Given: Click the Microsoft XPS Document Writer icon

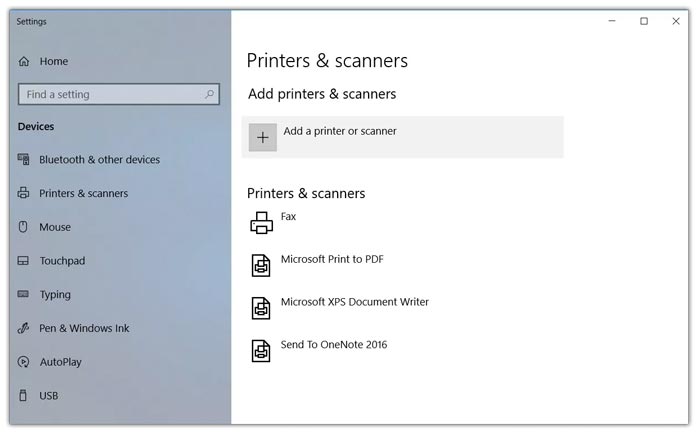Looking at the screenshot, I should click(x=261, y=308).
